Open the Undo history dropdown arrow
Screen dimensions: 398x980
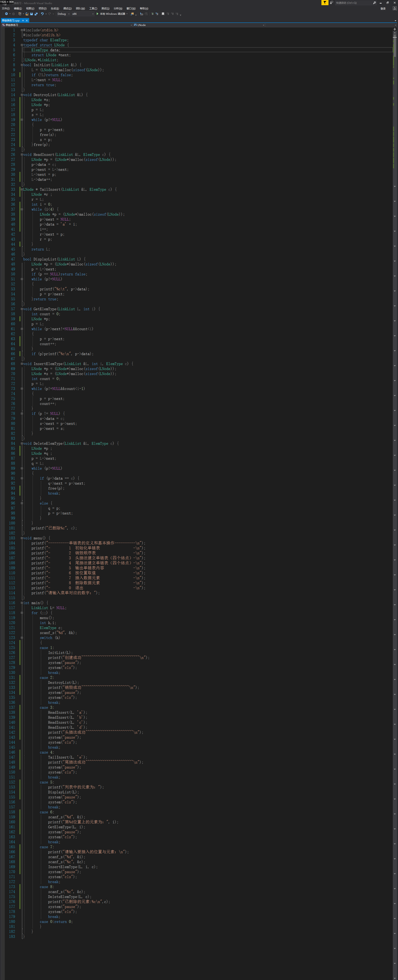click(x=46, y=14)
